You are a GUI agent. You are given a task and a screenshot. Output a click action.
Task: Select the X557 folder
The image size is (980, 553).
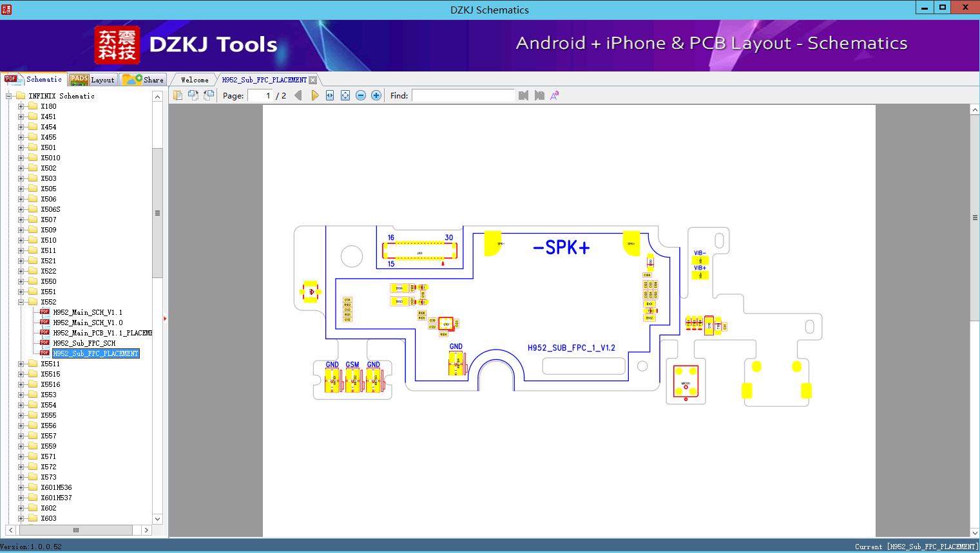(48, 436)
